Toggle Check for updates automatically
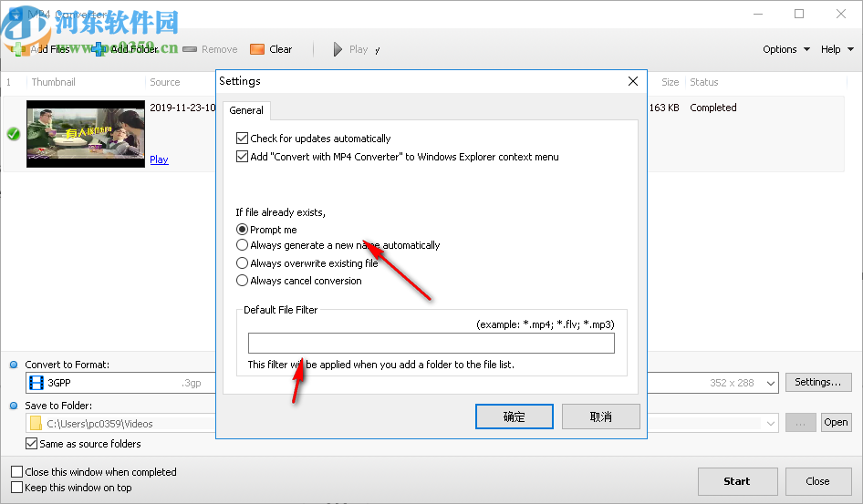Viewport: 863px width, 504px height. click(242, 138)
